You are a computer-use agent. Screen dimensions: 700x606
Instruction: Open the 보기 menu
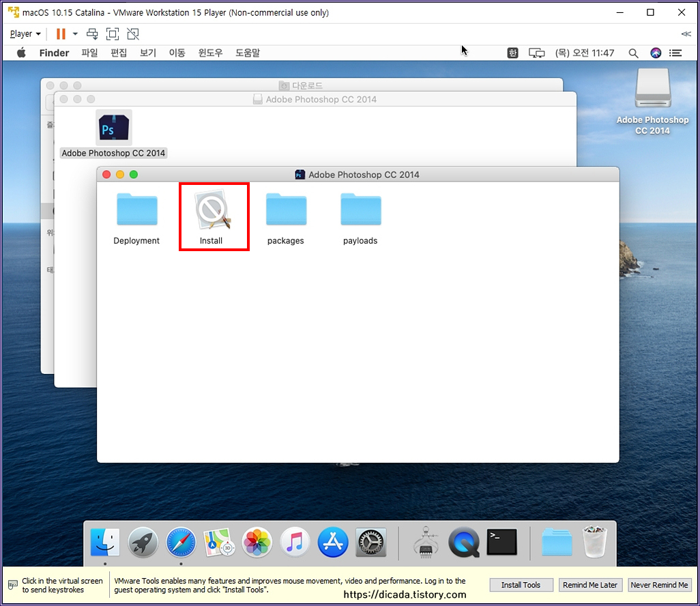[148, 53]
